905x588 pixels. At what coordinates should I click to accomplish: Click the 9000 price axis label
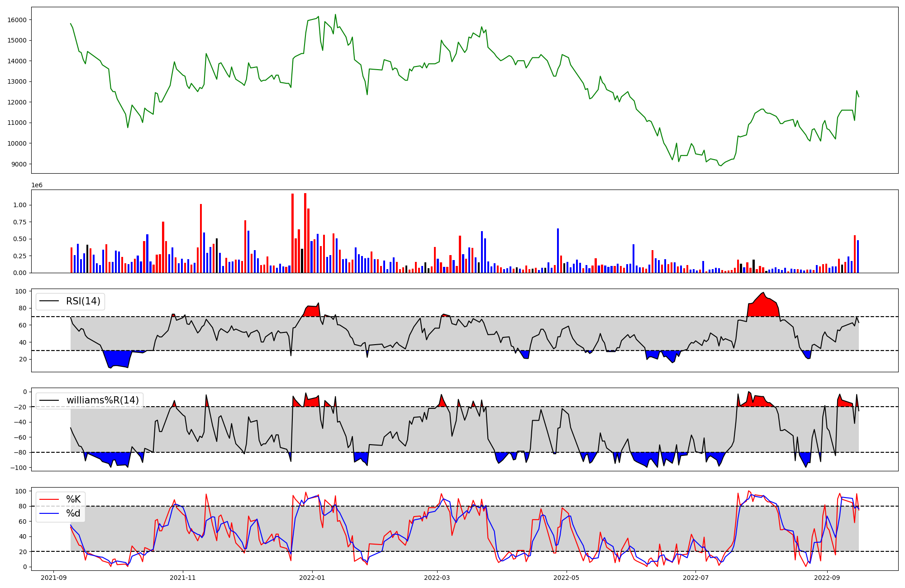coord(19,164)
